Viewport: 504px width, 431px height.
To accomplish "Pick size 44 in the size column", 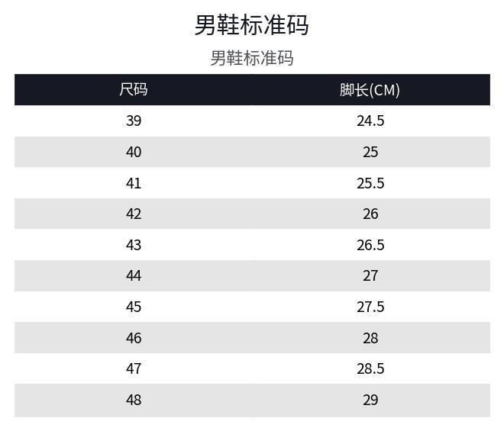I will (134, 275).
